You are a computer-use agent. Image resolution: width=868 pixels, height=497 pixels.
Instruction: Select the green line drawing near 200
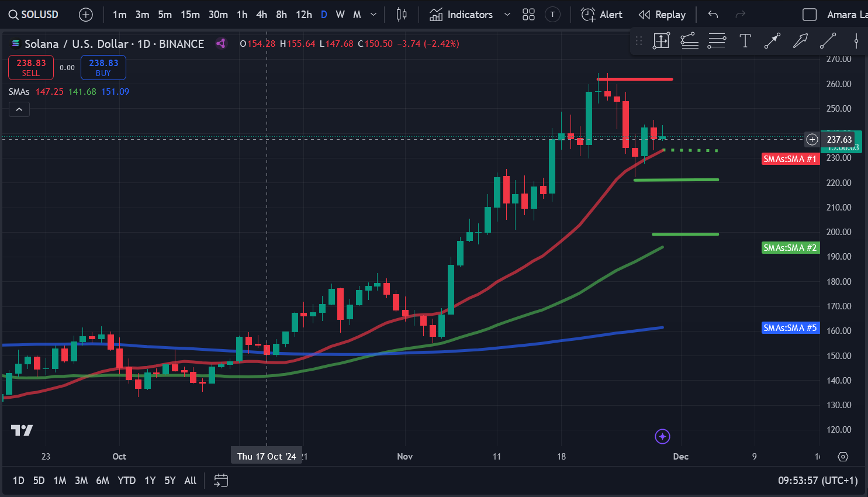click(686, 234)
